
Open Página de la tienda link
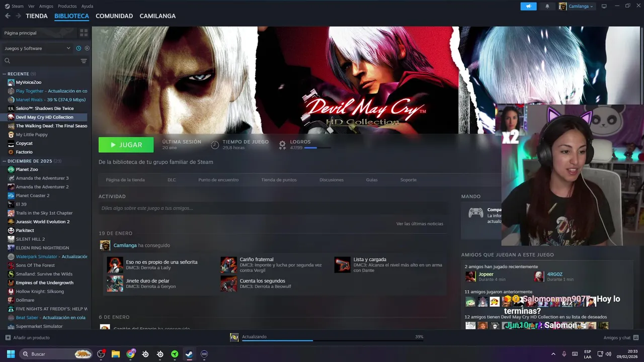coord(125,179)
